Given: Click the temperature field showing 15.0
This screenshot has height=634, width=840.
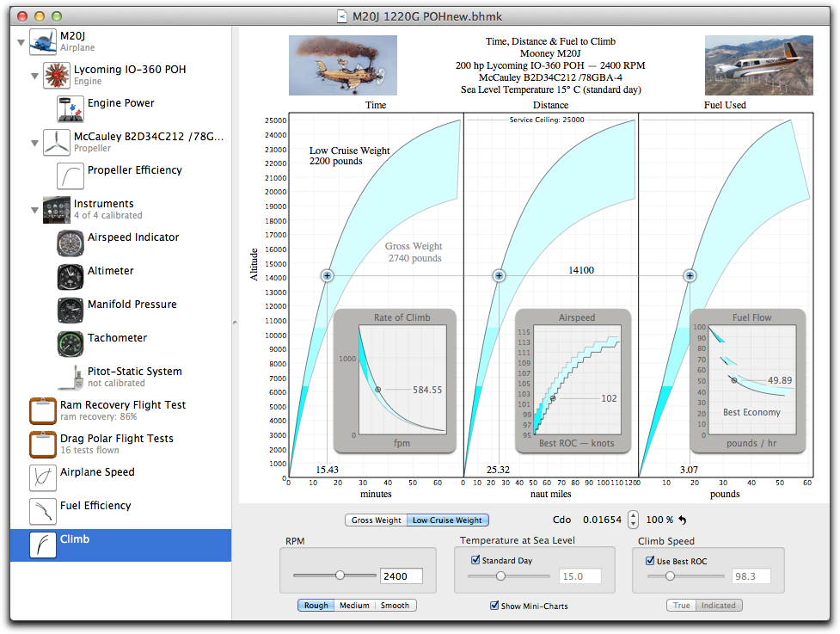Looking at the screenshot, I should pyautogui.click(x=580, y=576).
